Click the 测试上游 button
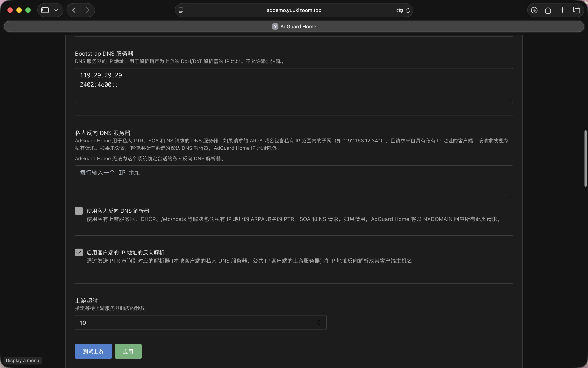The height and width of the screenshot is (368, 588). tap(93, 351)
